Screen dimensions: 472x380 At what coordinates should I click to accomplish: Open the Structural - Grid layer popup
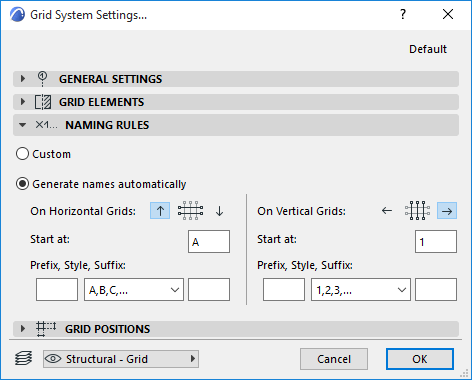point(121,359)
